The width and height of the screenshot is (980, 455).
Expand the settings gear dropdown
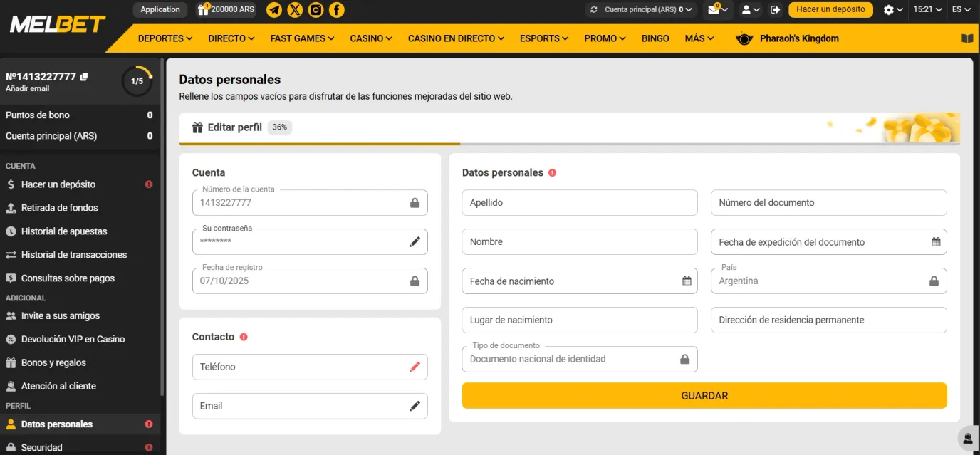[x=893, y=10]
